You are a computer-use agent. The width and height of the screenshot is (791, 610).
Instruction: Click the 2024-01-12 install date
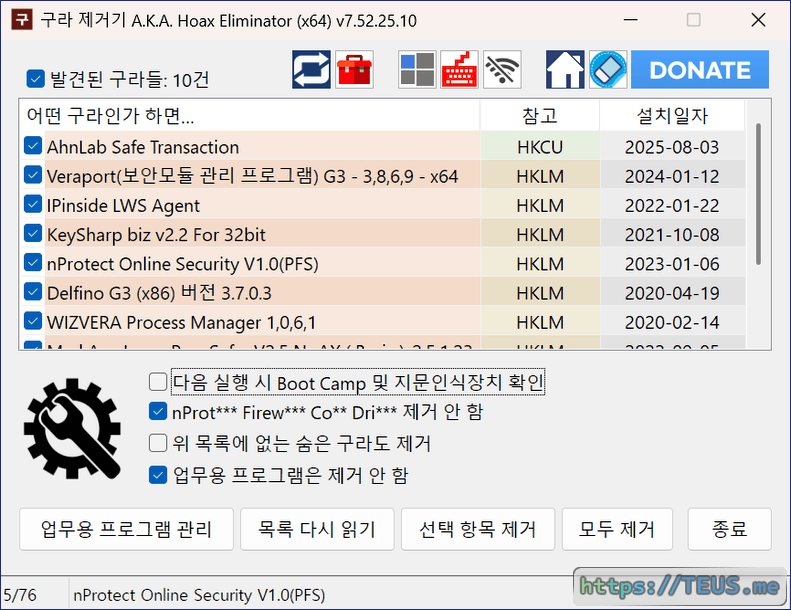(672, 176)
